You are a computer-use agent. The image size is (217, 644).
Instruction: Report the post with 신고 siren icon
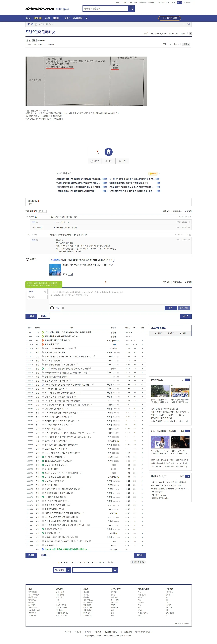click(122, 161)
